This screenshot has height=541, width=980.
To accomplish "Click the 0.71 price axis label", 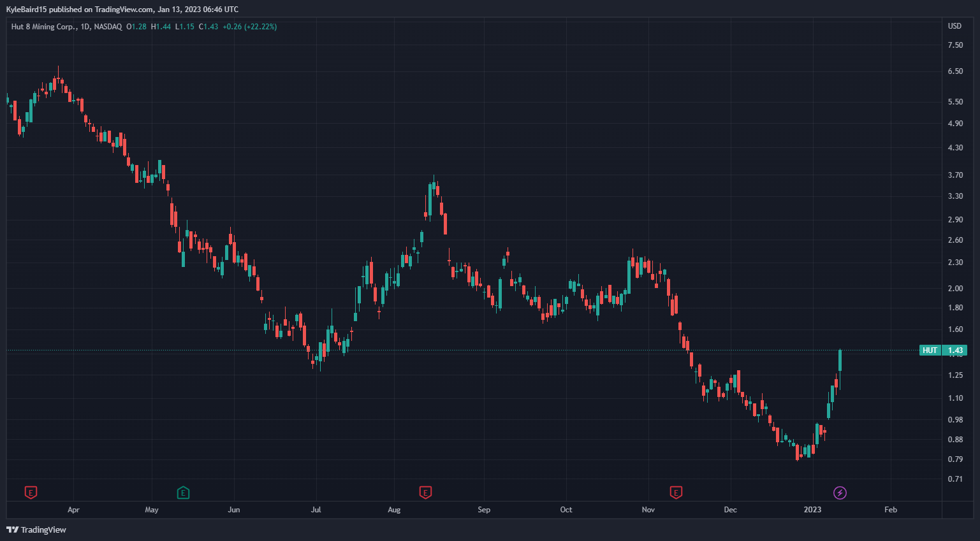I will (955, 479).
